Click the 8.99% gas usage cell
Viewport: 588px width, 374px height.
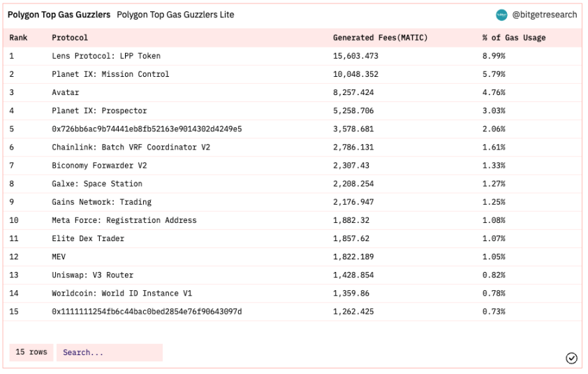tap(494, 56)
